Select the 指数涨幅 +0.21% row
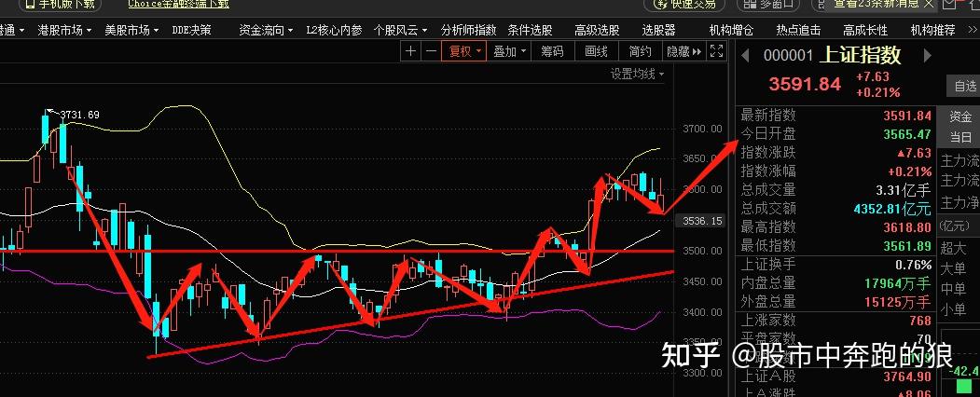The height and width of the screenshot is (397, 980). point(836,171)
